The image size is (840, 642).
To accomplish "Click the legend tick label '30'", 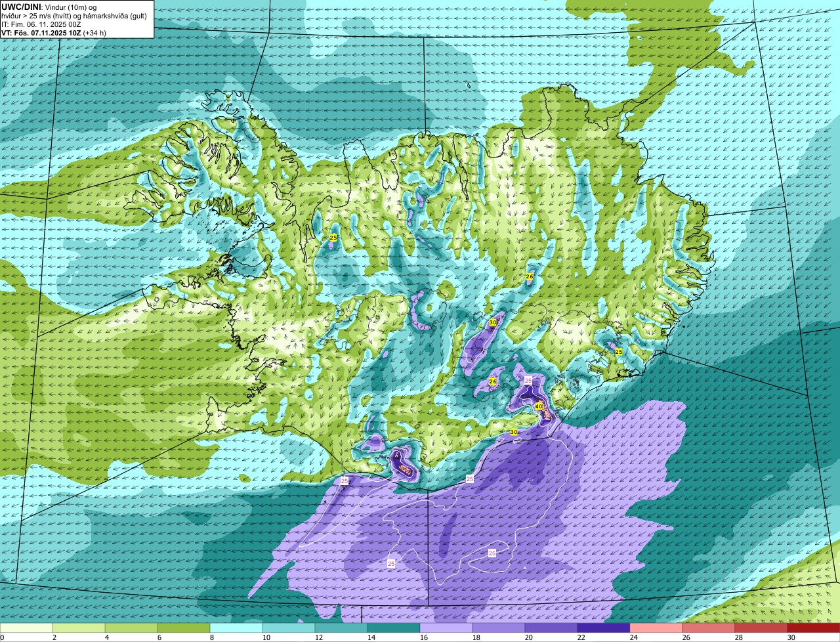I will (x=791, y=637).
